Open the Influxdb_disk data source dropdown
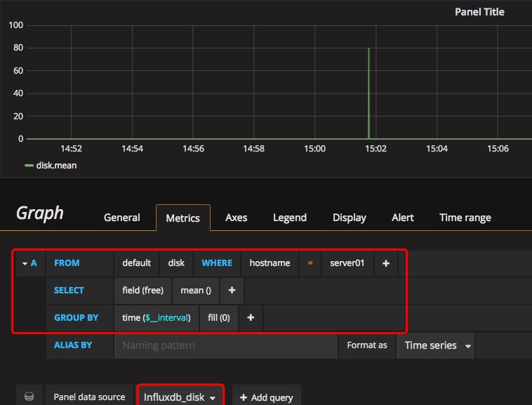Viewport: 532px width, 405px height. 180,397
